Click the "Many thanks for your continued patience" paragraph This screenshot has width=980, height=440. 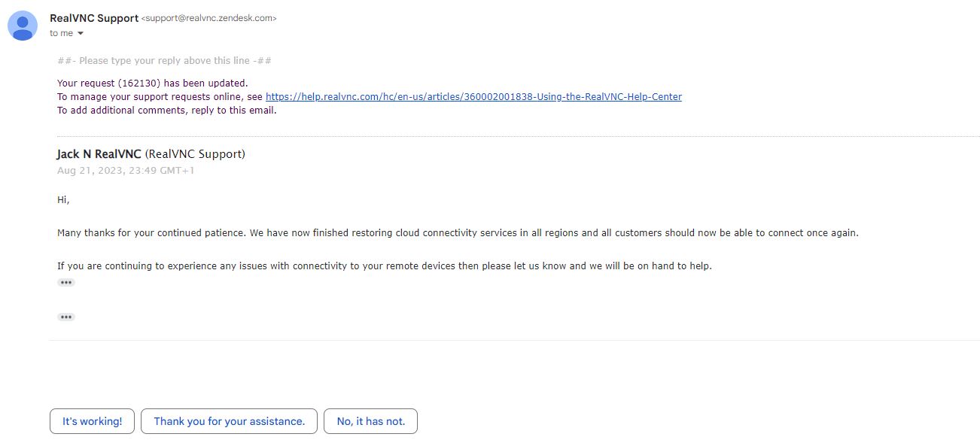tap(458, 233)
